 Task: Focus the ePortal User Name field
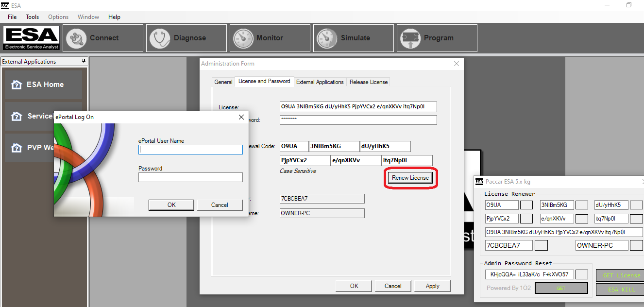(x=190, y=150)
